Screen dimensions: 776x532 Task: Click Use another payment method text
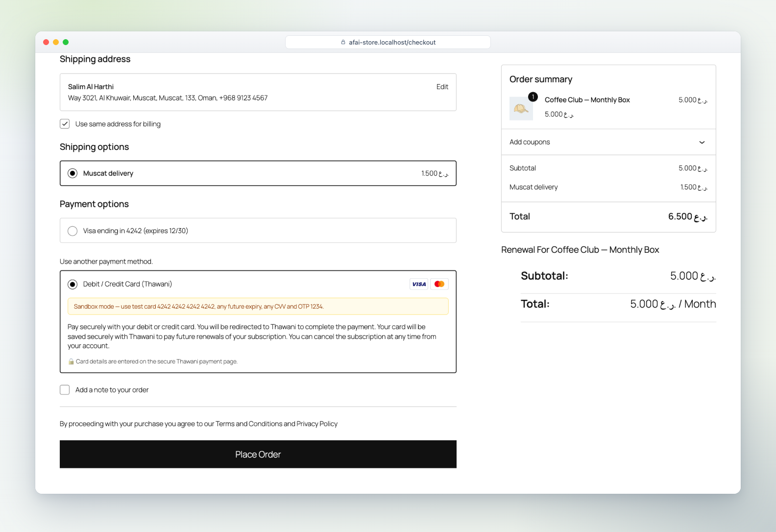tap(106, 262)
